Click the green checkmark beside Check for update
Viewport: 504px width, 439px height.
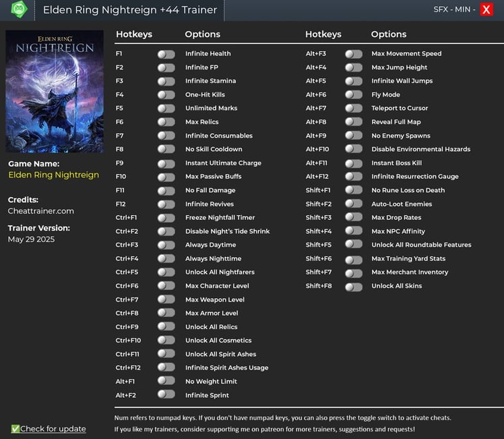tap(15, 429)
